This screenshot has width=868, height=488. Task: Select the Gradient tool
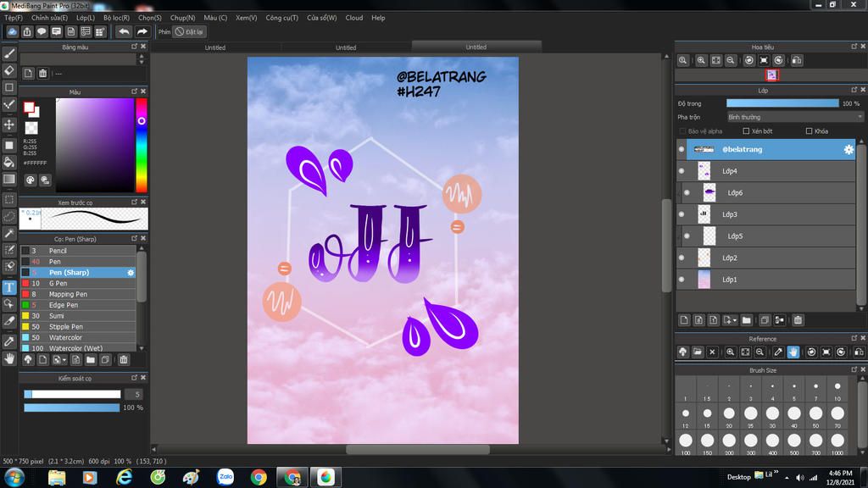pyautogui.click(x=9, y=180)
